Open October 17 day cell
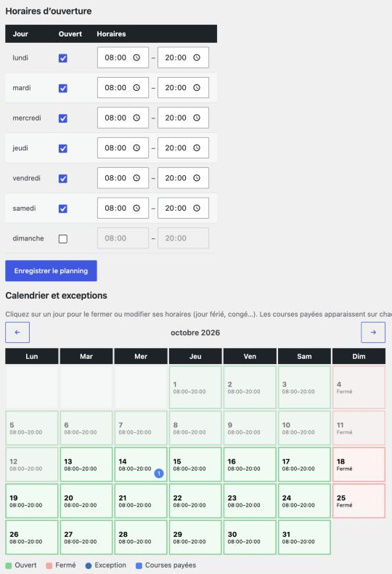Image resolution: width=392 pixels, height=574 pixels. pyautogui.click(x=304, y=464)
